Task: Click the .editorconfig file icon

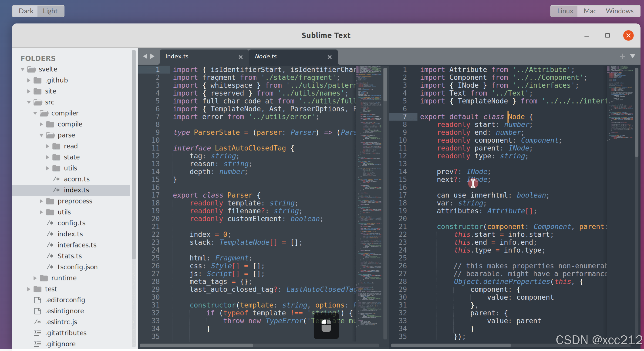Action: coord(37,300)
